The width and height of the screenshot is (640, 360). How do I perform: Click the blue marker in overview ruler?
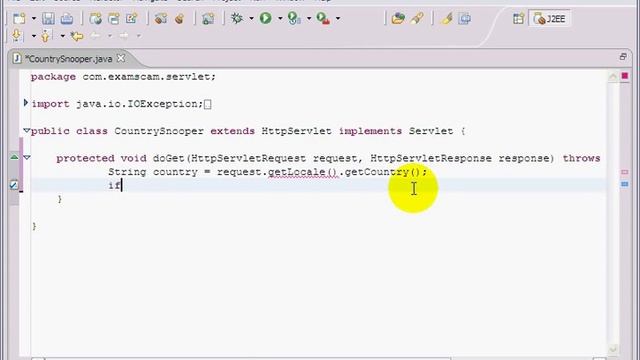click(x=624, y=184)
